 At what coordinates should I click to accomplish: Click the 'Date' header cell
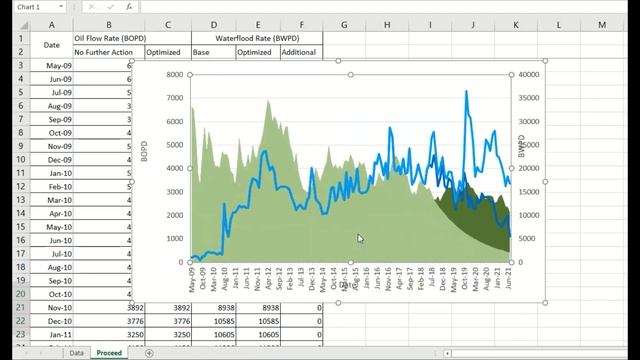pyautogui.click(x=51, y=45)
